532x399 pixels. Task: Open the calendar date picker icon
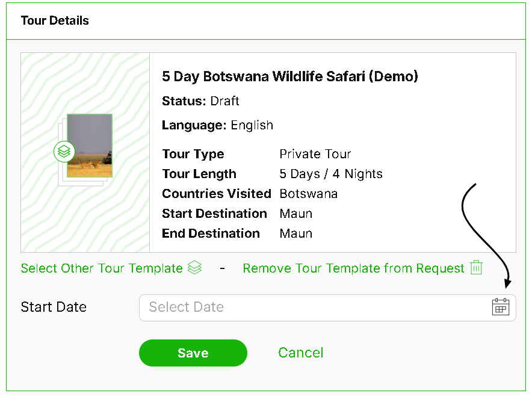pos(500,307)
